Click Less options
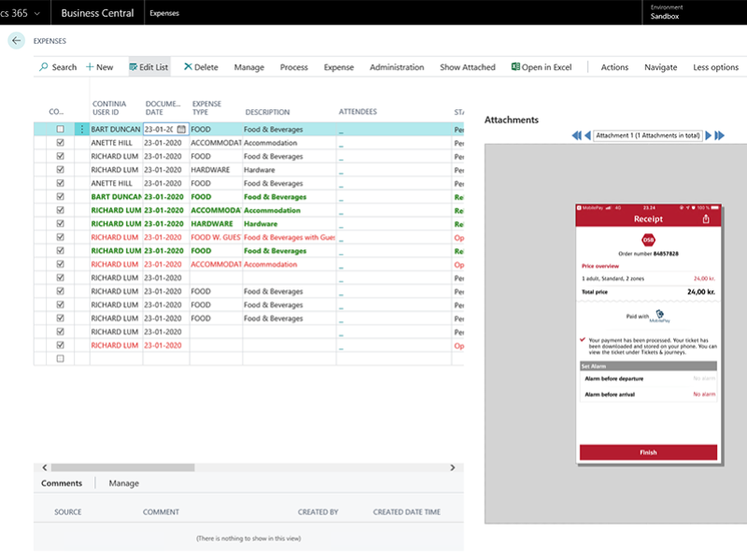The width and height of the screenshot is (747, 560). [x=715, y=67]
